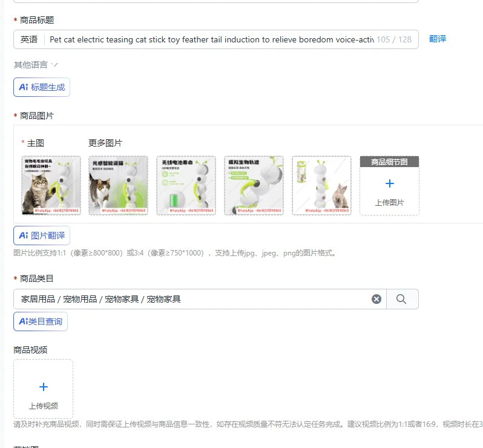Open the 光感智能逗猫 image thumbnail
483x448 pixels.
(118, 185)
